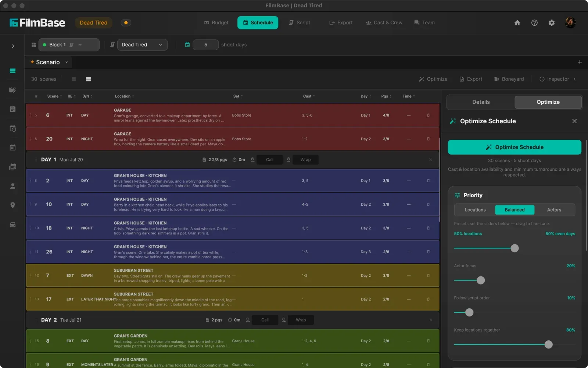This screenshot has height=368, width=588.
Task: Collapse the Inspector panel chevron
Action: click(575, 79)
